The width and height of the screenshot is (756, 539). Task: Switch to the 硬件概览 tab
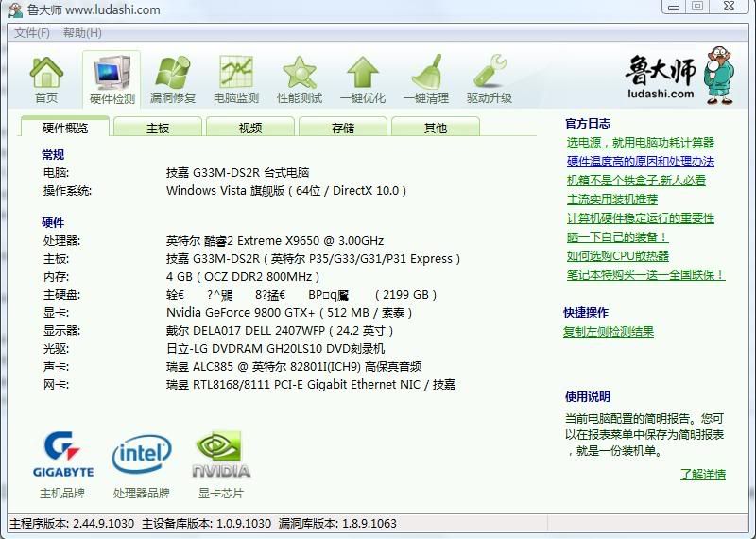click(65, 128)
